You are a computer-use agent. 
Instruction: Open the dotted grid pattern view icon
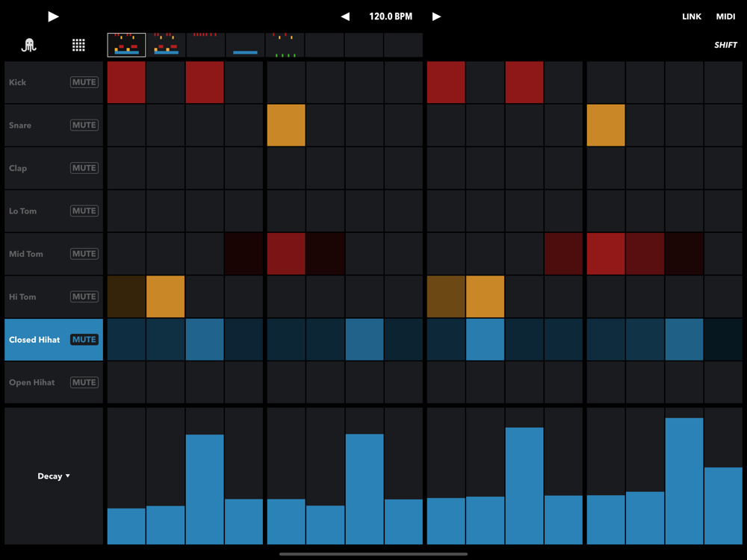(x=78, y=46)
